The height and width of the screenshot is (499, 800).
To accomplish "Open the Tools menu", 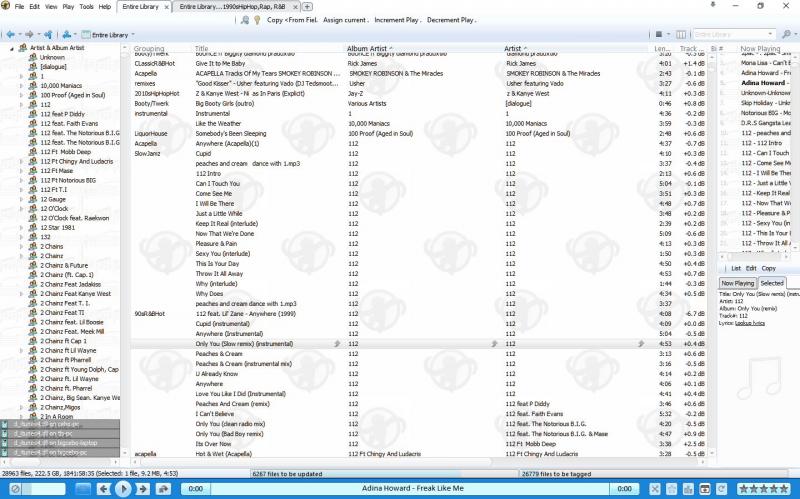I will pos(86,7).
